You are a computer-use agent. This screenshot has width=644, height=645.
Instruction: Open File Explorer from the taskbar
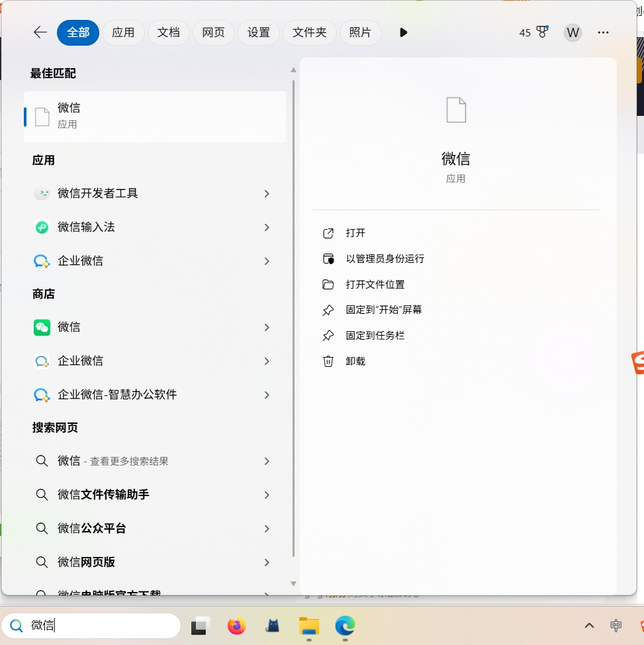pos(309,626)
